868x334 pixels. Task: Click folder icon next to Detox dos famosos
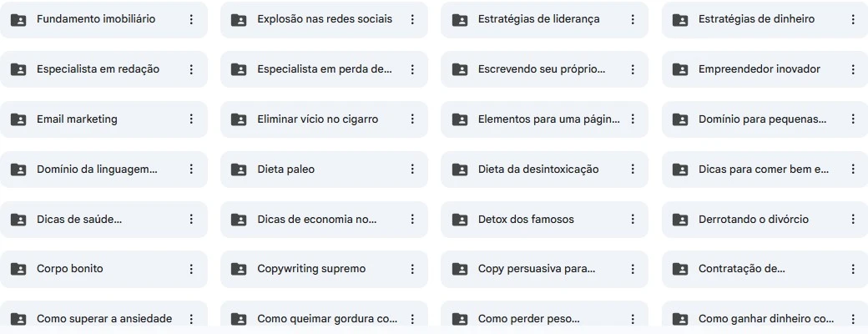tap(460, 220)
